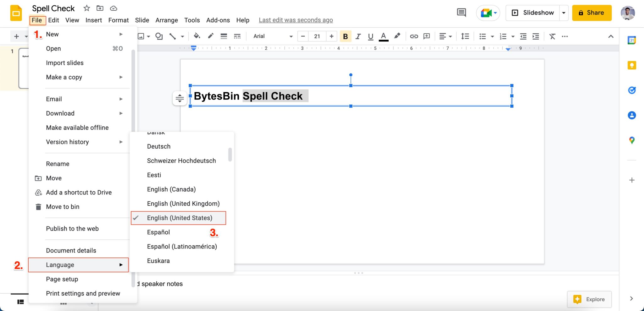
Task: Select the shape insertion tool
Action: coord(159,36)
